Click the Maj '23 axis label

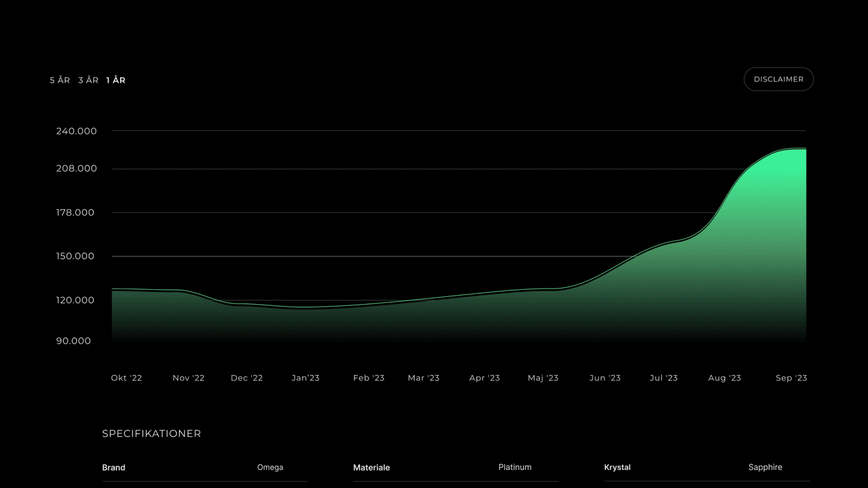pyautogui.click(x=543, y=378)
